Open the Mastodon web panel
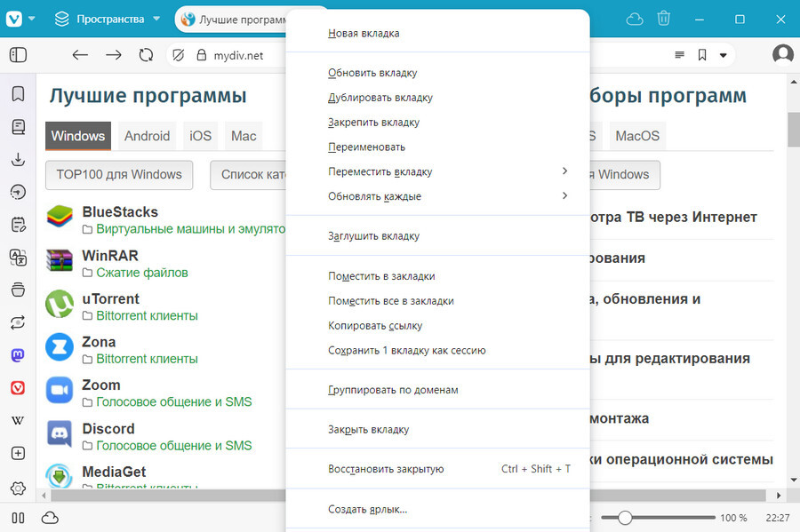Viewport: 800px width, 532px height. coord(18,355)
